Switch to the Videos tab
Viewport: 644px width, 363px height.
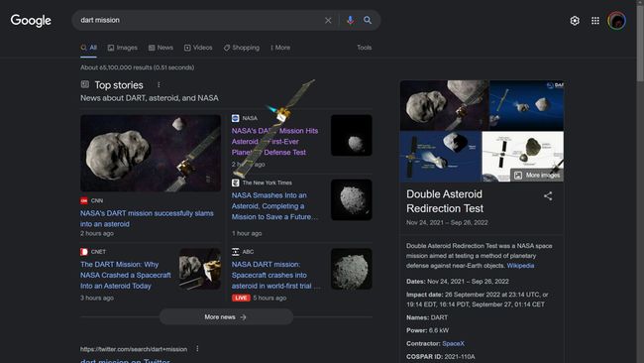point(198,48)
